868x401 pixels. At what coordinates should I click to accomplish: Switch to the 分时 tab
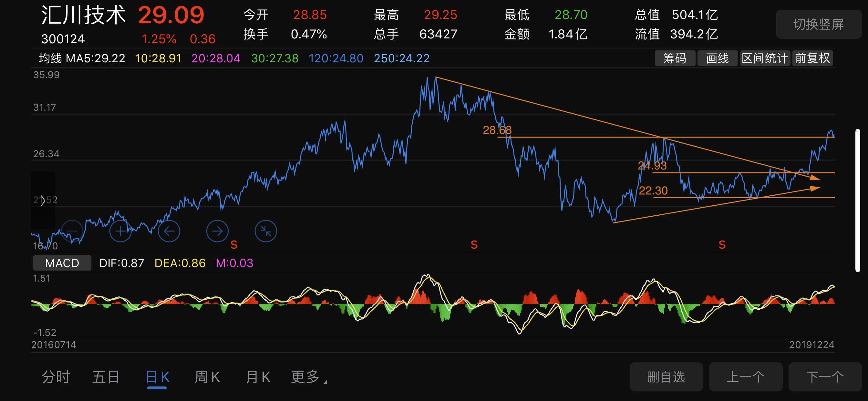pyautogui.click(x=56, y=377)
